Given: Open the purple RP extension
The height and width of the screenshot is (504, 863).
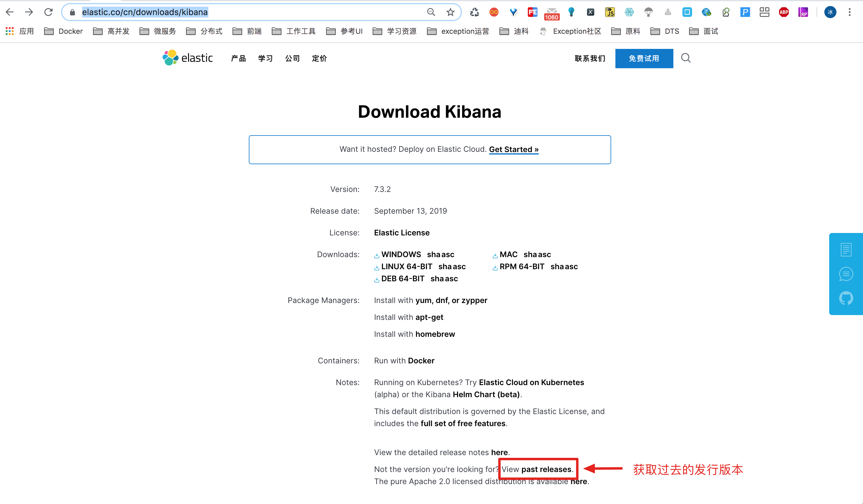Looking at the screenshot, I should coord(803,12).
